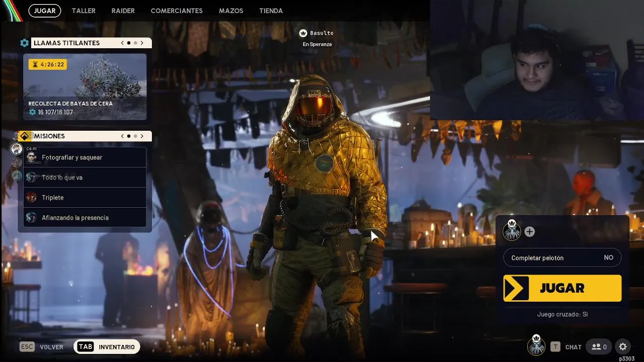Click the Juego cruzado: Sí text
The height and width of the screenshot is (362, 644).
[562, 314]
